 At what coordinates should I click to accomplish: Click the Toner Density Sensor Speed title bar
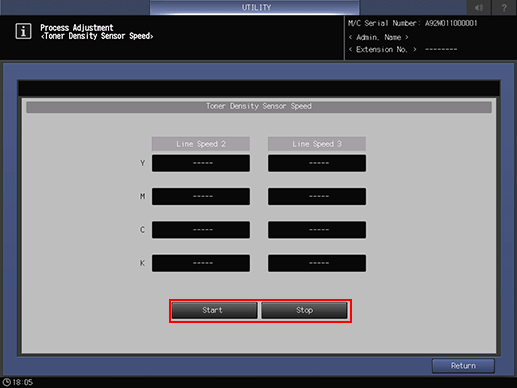pyautogui.click(x=259, y=107)
